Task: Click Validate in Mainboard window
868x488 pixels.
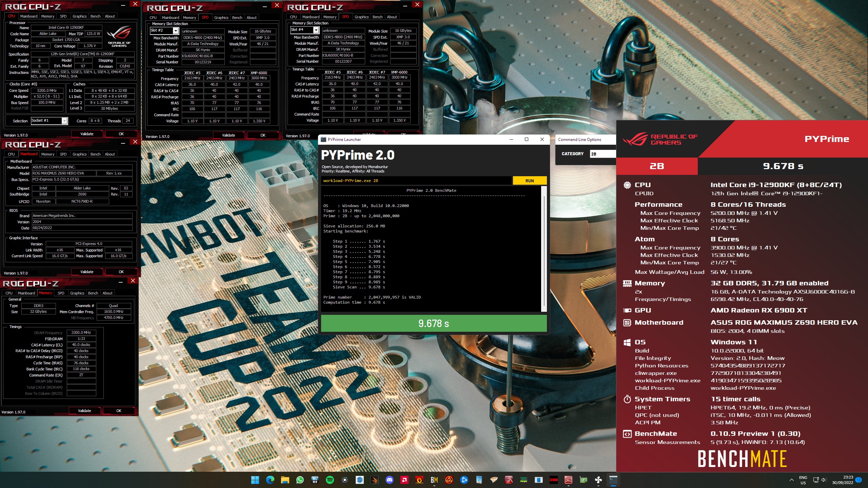Action: point(87,272)
